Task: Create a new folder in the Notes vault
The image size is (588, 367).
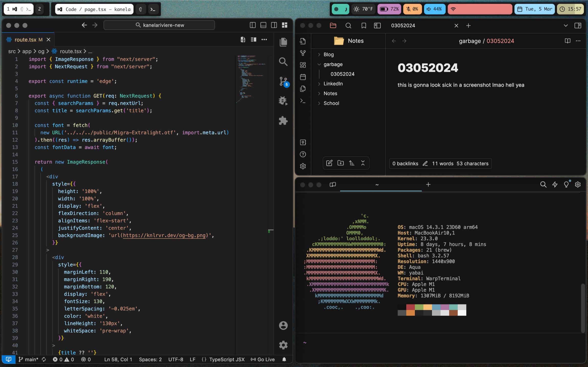Action: [340, 163]
